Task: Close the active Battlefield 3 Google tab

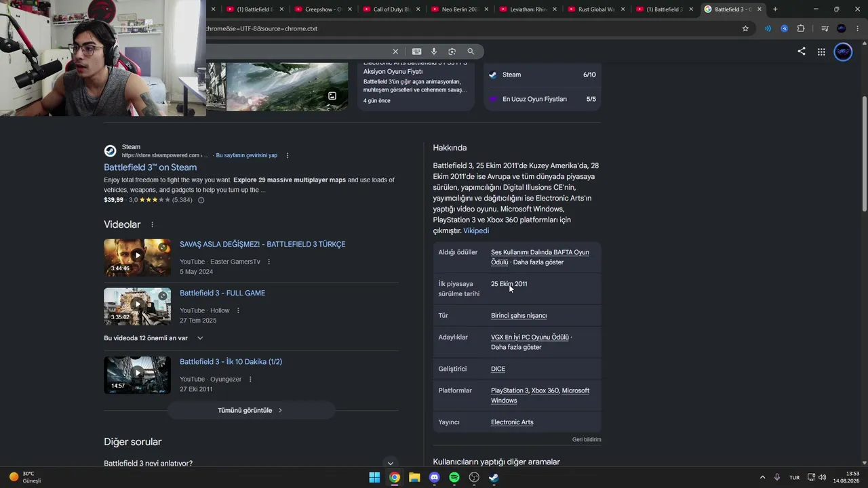Action: (759, 9)
